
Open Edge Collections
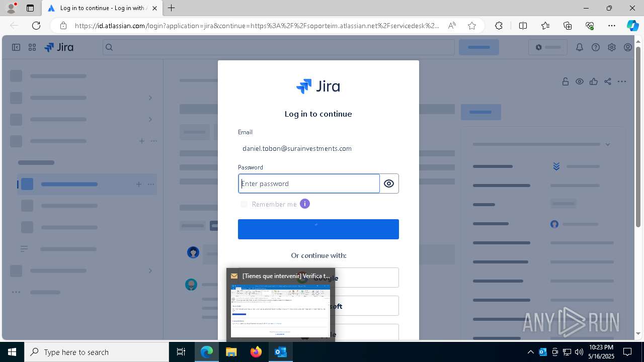click(x=568, y=26)
